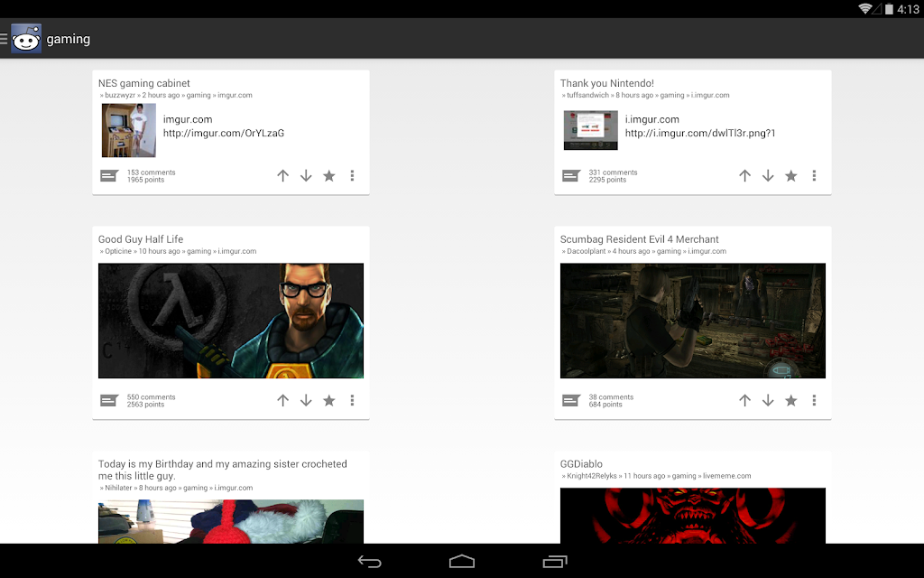924x578 pixels.
Task: Upvote the Good Guy Half Life post
Action: pyautogui.click(x=282, y=400)
